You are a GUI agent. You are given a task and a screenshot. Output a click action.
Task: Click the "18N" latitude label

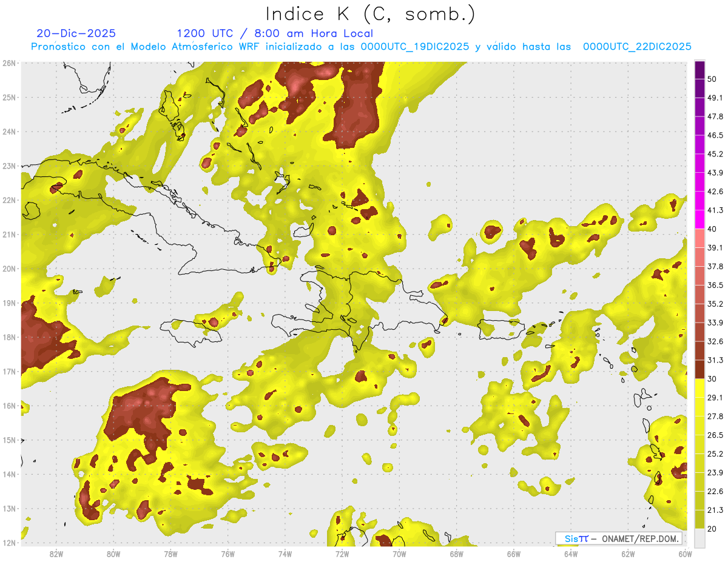coord(9,337)
